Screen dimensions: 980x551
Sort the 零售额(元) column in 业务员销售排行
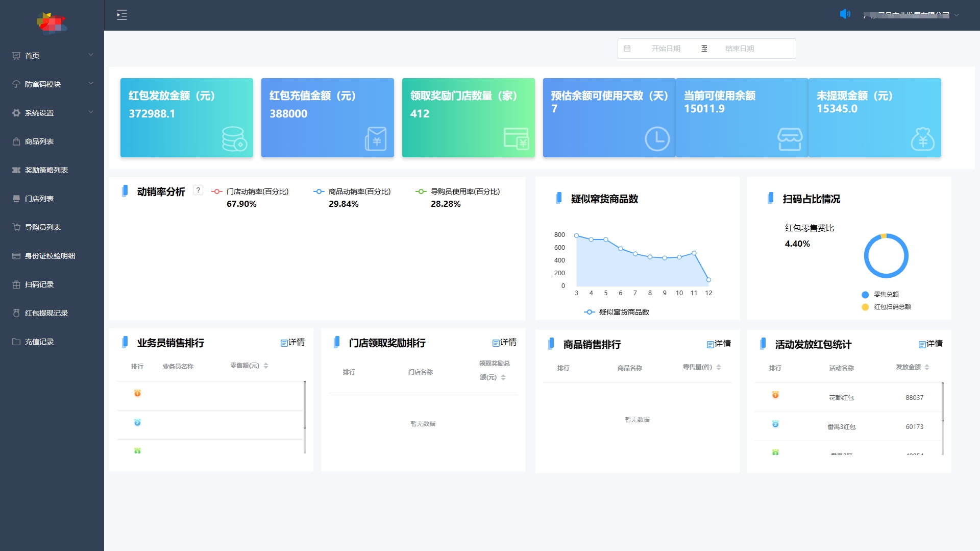(266, 366)
